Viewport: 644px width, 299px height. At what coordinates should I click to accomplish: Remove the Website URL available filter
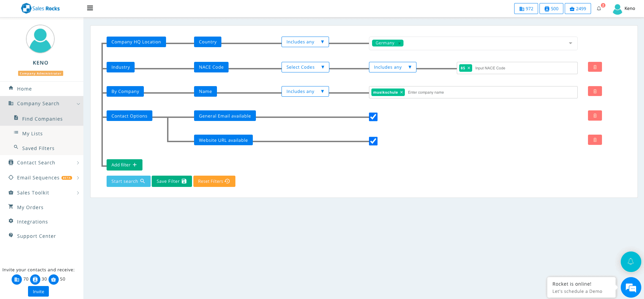594,140
